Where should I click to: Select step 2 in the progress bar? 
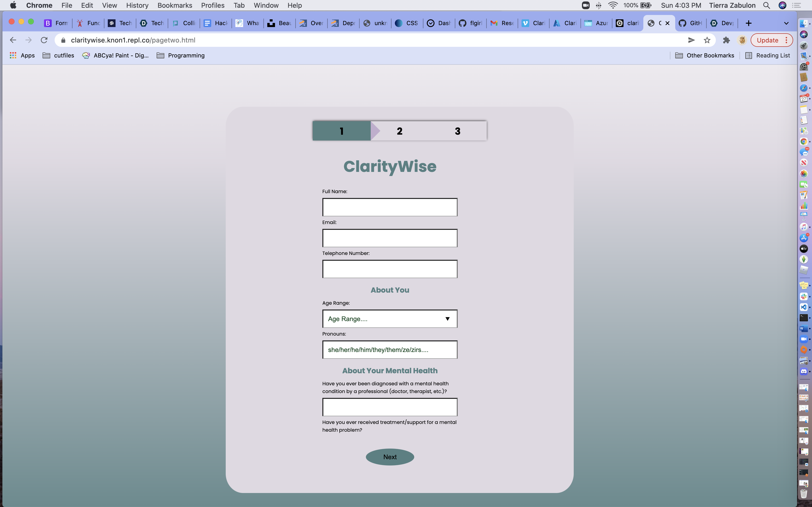coord(399,131)
